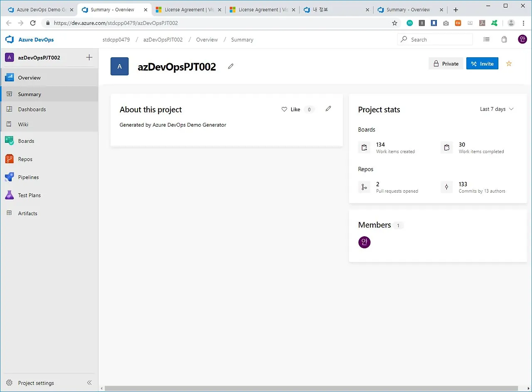Screen dimensions: 532x392
Task: Click the Adobe PDF extension icon
Action: coord(482,23)
